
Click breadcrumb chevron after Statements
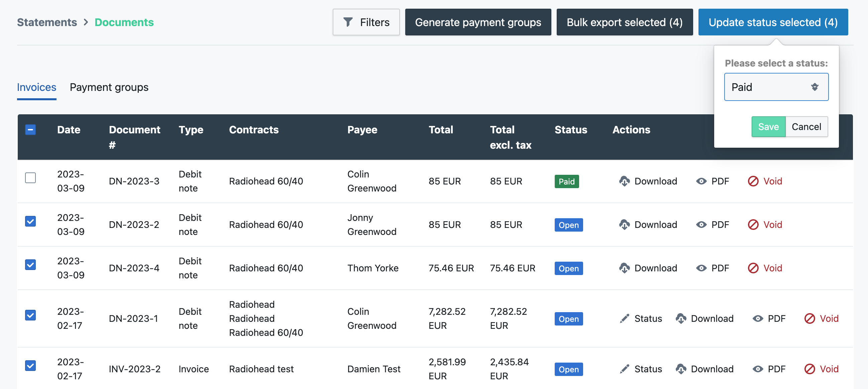pyautogui.click(x=86, y=22)
